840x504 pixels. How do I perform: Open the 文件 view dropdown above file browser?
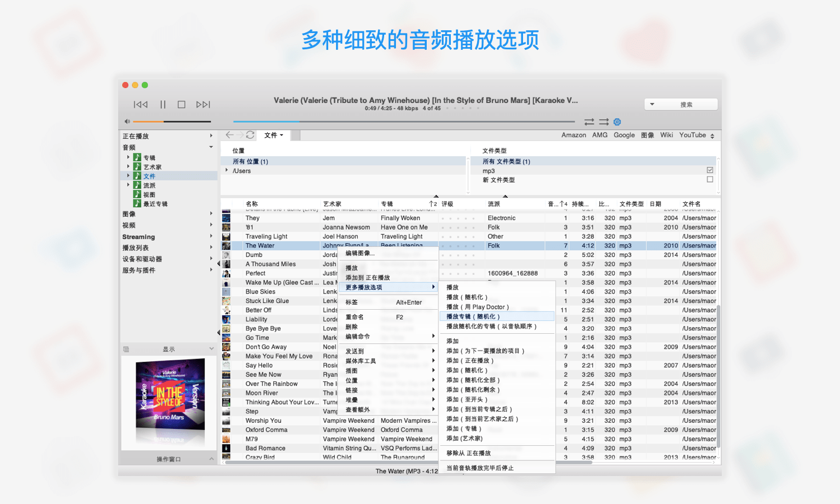click(274, 135)
